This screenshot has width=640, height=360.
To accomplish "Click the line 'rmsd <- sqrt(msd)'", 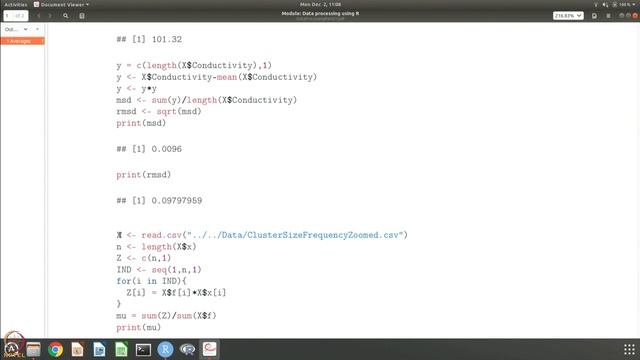I will [x=159, y=111].
